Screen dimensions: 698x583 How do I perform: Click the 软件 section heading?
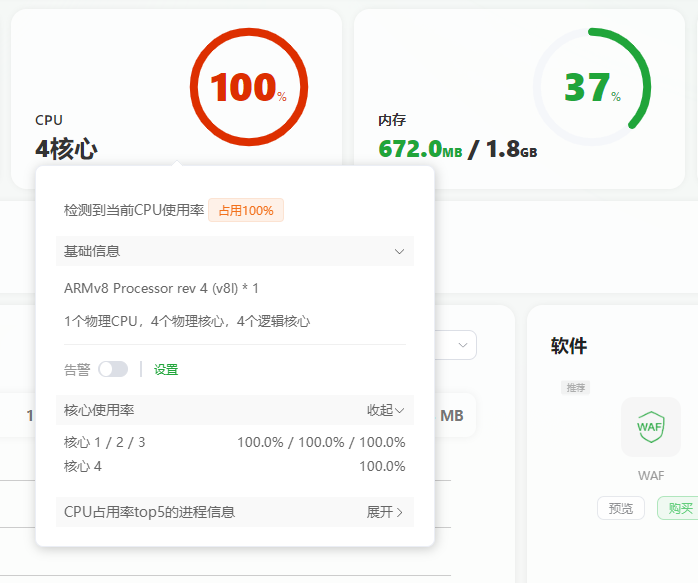[569, 346]
